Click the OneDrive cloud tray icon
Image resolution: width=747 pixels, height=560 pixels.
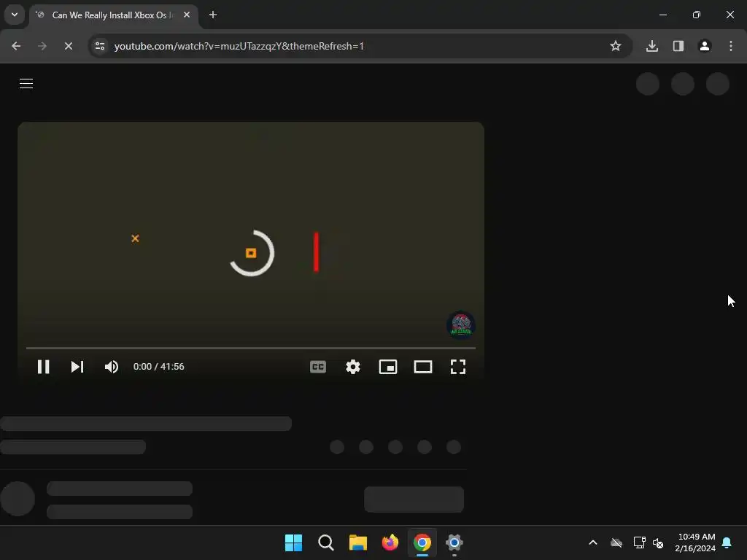click(x=616, y=542)
